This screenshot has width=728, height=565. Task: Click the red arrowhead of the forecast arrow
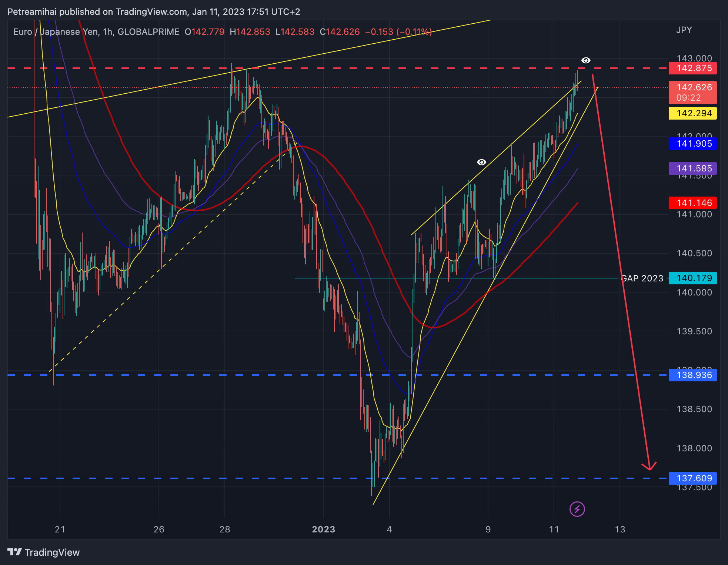click(649, 466)
